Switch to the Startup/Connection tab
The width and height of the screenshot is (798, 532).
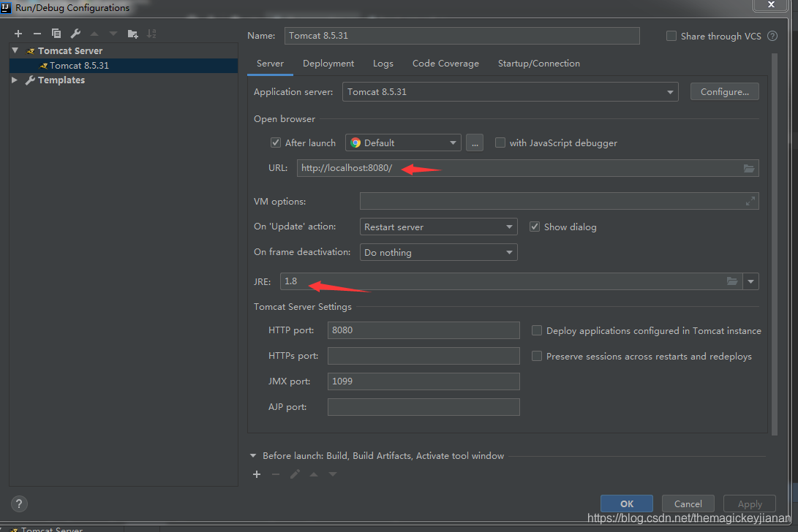pos(538,64)
